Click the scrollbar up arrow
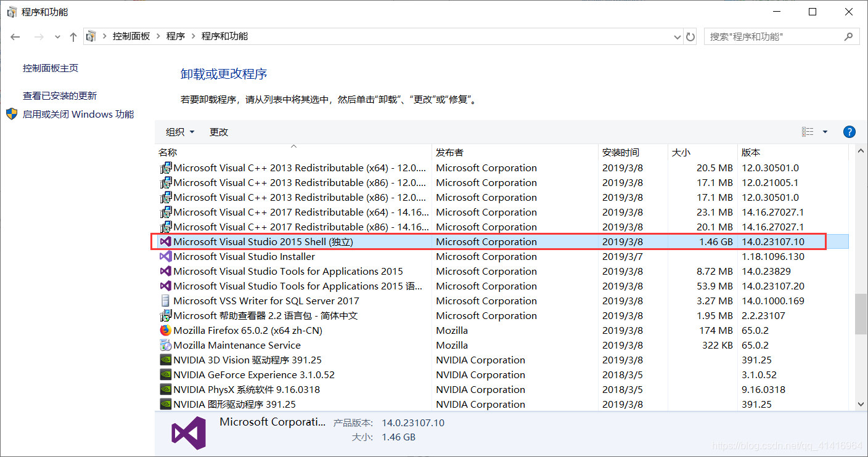Screen dimensions: 868x457 (x=861, y=152)
